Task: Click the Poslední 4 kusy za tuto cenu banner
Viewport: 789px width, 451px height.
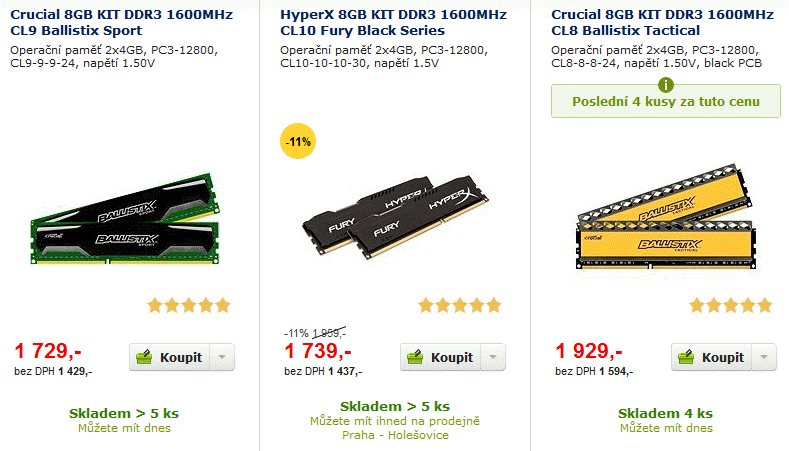Action: 666,102
